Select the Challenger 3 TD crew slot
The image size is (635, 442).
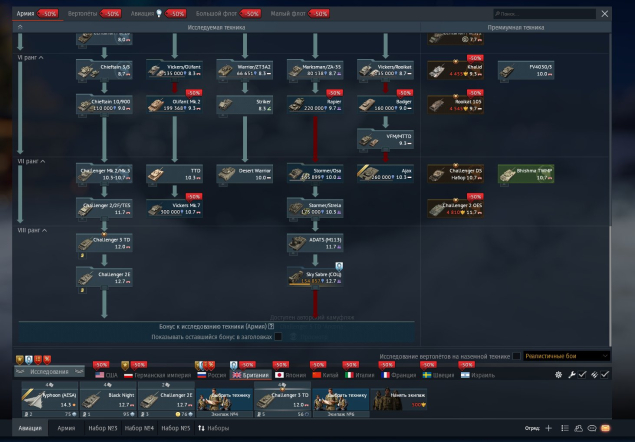coord(283,401)
